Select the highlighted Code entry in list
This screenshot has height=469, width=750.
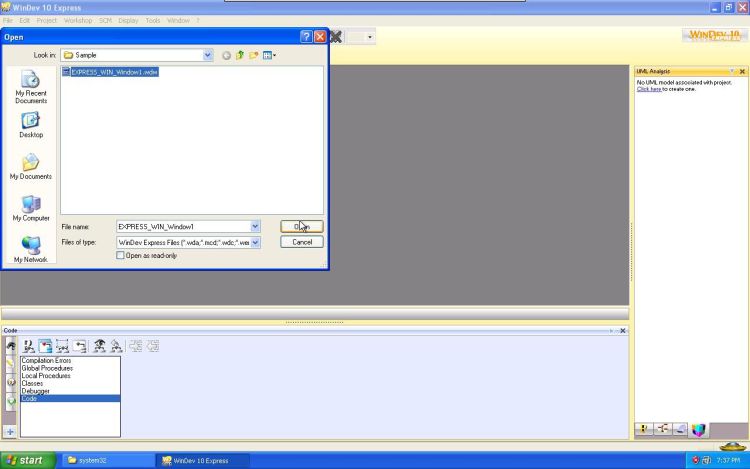(70, 399)
